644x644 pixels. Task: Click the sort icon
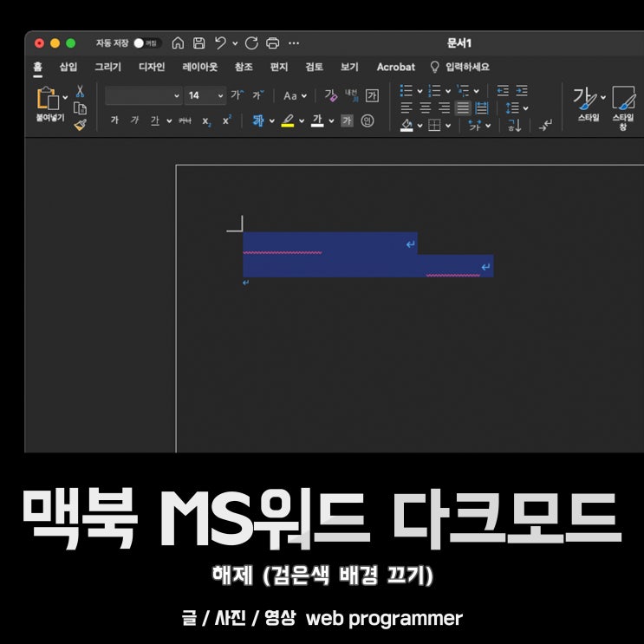pyautogui.click(x=515, y=126)
